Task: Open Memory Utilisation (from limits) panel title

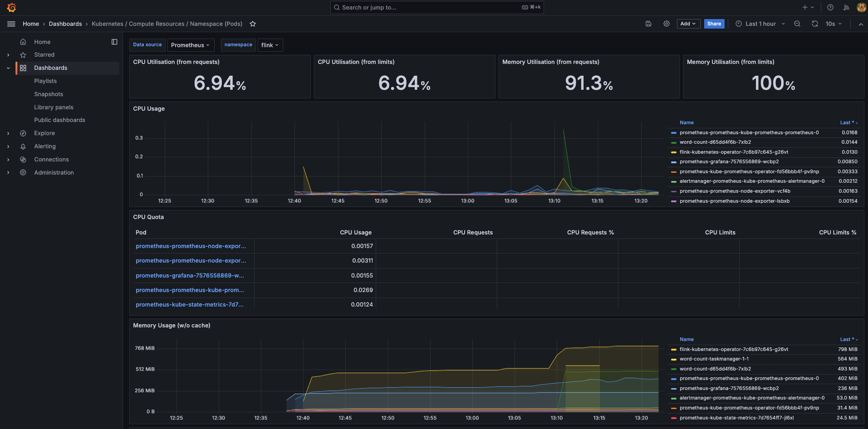Action: pyautogui.click(x=731, y=62)
